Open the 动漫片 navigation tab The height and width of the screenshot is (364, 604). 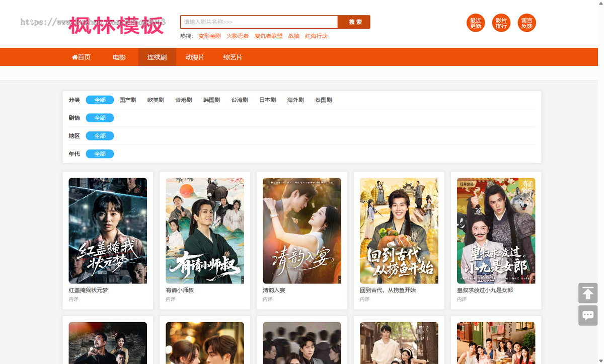[x=195, y=57]
